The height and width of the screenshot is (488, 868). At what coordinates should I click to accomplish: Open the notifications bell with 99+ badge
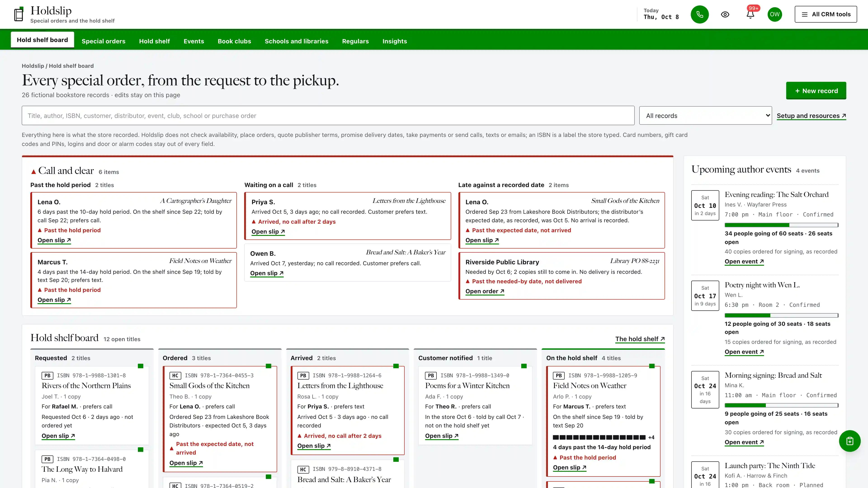pyautogui.click(x=750, y=14)
